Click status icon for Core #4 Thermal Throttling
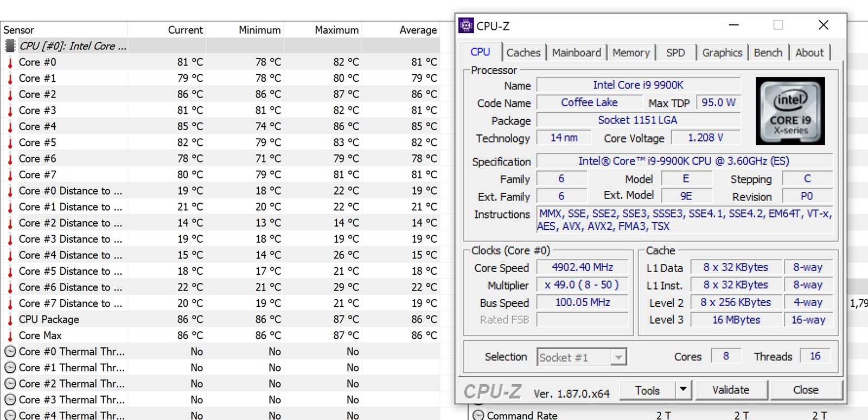This screenshot has width=868, height=420. click(x=10, y=415)
